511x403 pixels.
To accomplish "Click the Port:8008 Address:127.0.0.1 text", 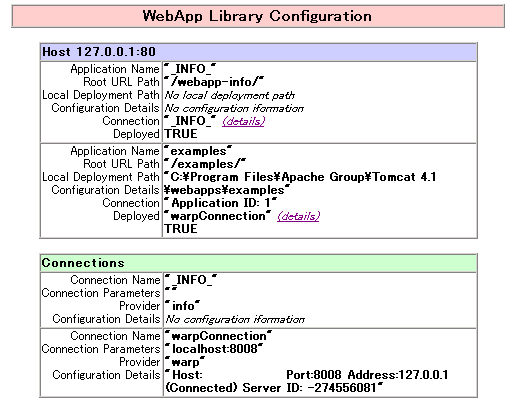I will click(367, 375).
